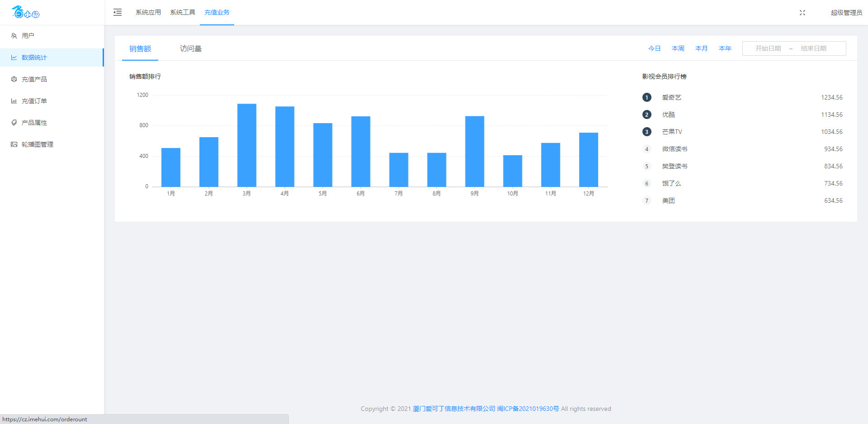Screen dimensions: 868x424
Task: Switch to the 销售额 tab
Action: pos(140,48)
